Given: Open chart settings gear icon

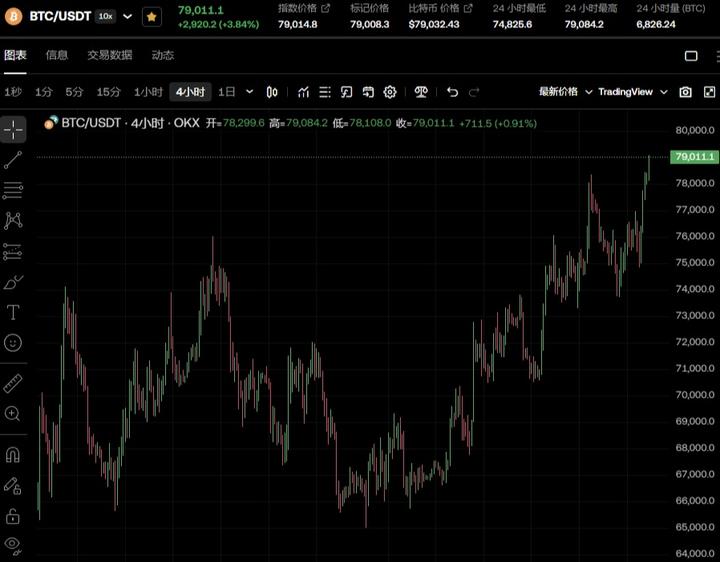Looking at the screenshot, I should (390, 92).
